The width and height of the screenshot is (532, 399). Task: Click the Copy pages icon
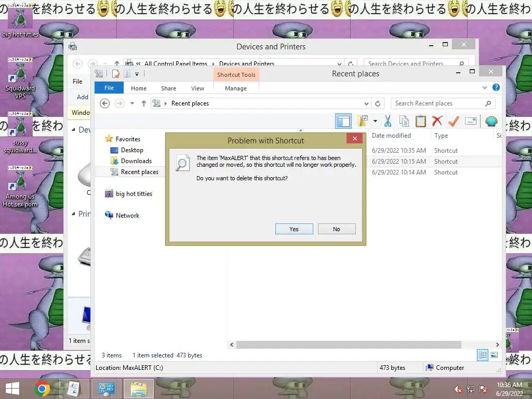tap(404, 121)
